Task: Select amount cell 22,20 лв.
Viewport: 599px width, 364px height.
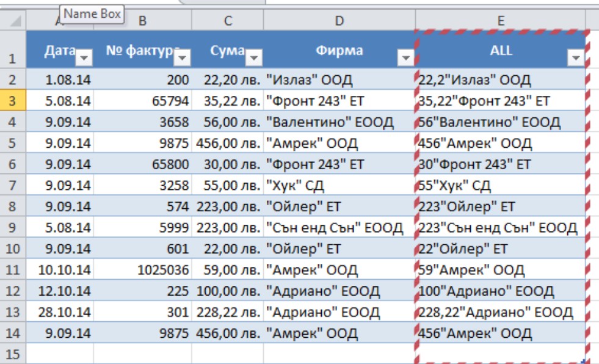Action: 228,79
